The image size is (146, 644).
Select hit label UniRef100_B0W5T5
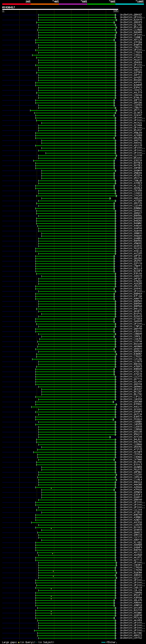coord(131,45)
